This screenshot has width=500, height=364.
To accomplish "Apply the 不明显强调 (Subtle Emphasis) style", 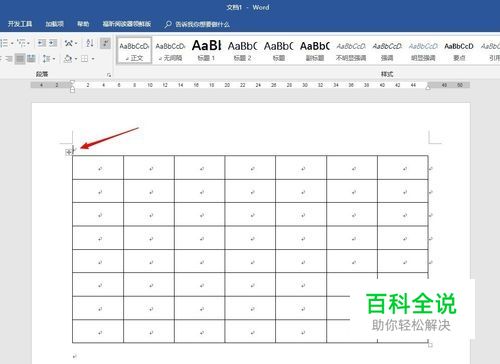I will pyautogui.click(x=351, y=50).
